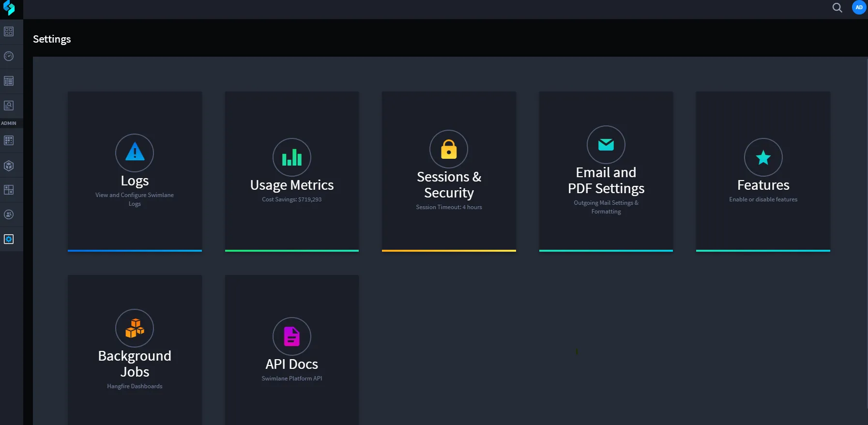
Task: Open the Hangfire Dashboards subtitle link
Action: (135, 386)
